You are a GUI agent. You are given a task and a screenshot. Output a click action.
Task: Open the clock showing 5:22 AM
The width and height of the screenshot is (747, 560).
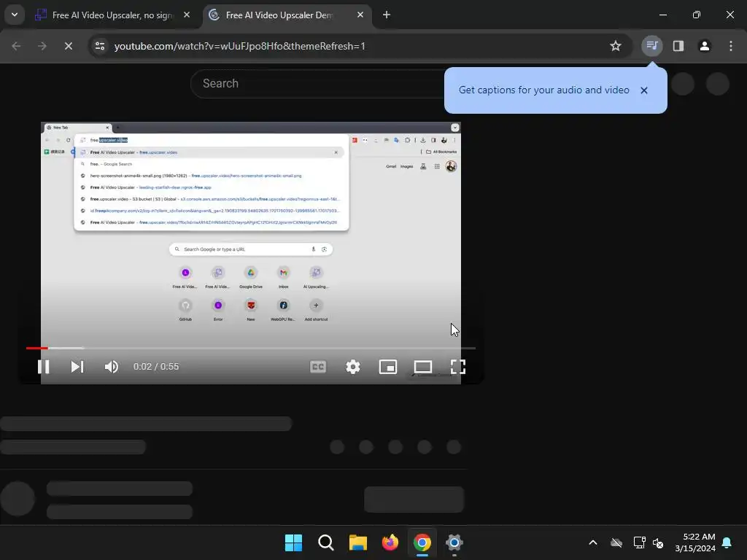[x=695, y=542]
